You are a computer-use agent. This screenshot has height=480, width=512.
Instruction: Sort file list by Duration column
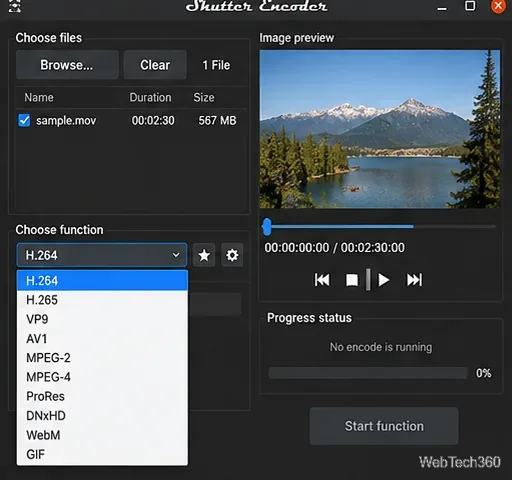150,97
